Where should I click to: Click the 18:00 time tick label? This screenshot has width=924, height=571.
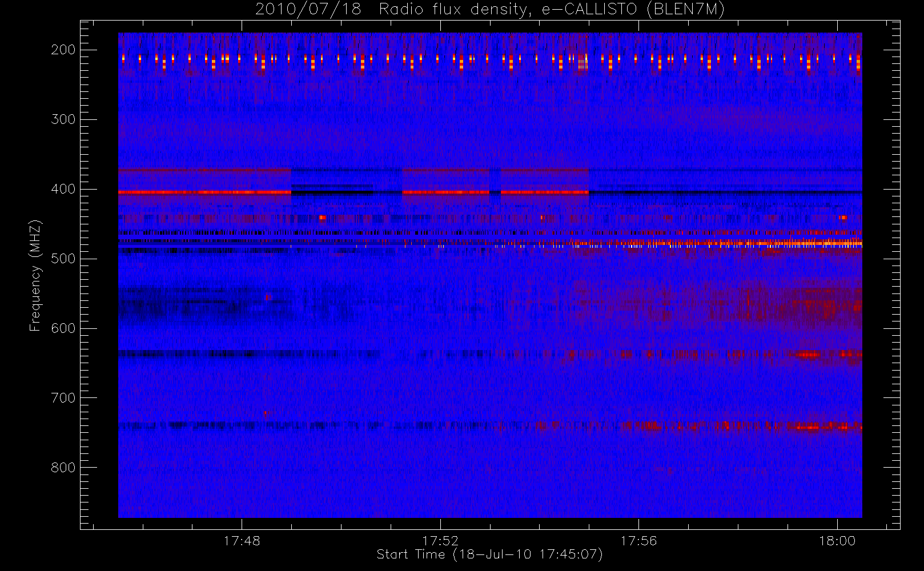point(837,541)
